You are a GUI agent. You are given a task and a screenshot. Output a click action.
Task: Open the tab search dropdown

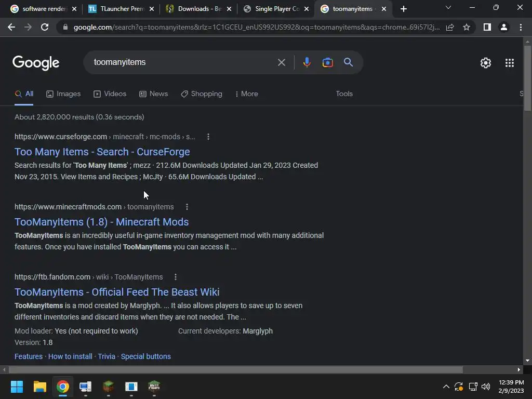(448, 7)
